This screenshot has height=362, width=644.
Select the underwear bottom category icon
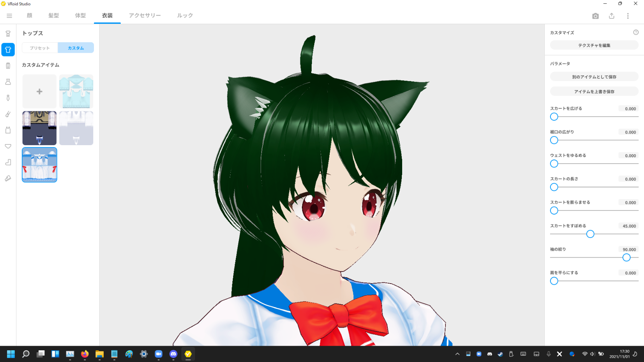8,146
